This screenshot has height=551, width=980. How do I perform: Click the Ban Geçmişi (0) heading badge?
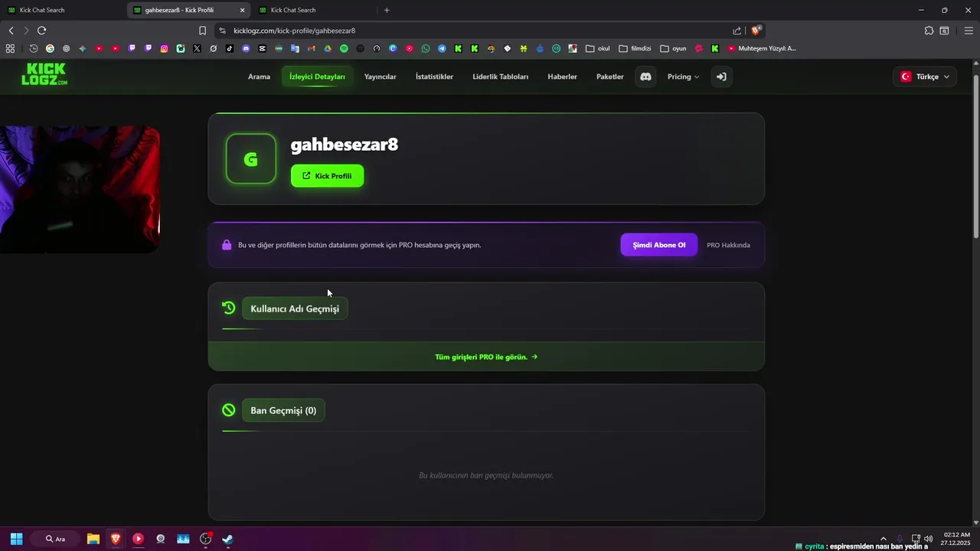[x=283, y=410]
